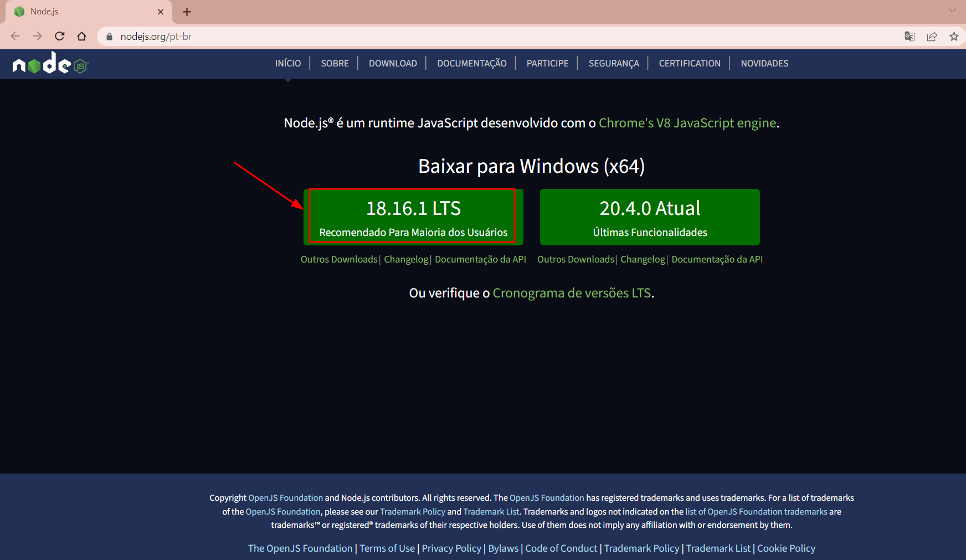Open The OpenJS Foundation footer link
Image resolution: width=966 pixels, height=560 pixels.
[300, 548]
